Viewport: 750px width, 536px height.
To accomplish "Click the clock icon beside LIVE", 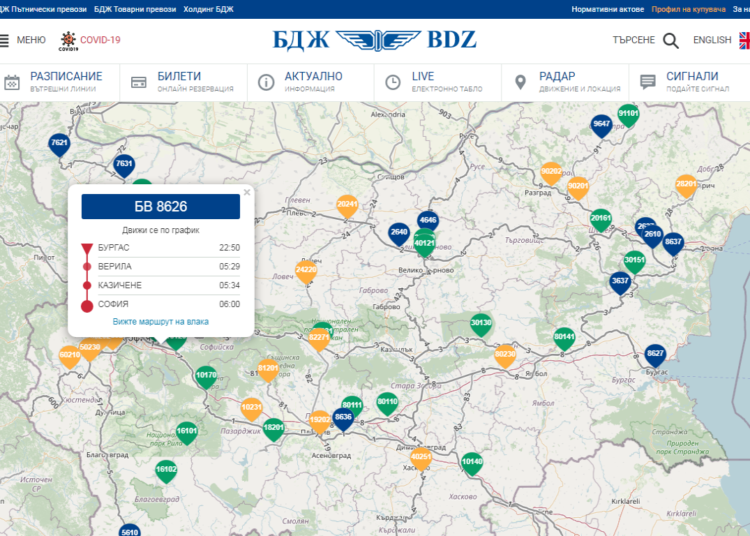I will [393, 82].
